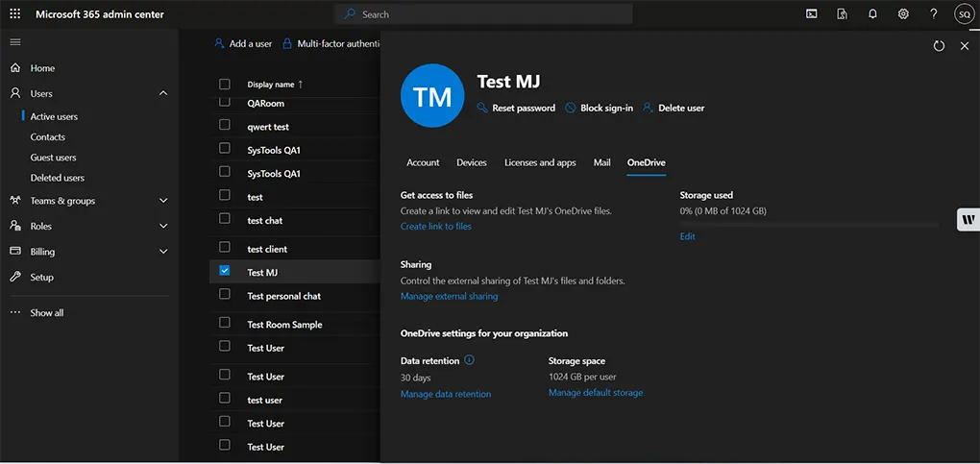980x464 pixels.
Task: Click the Setup wrench icon
Action: [15, 277]
